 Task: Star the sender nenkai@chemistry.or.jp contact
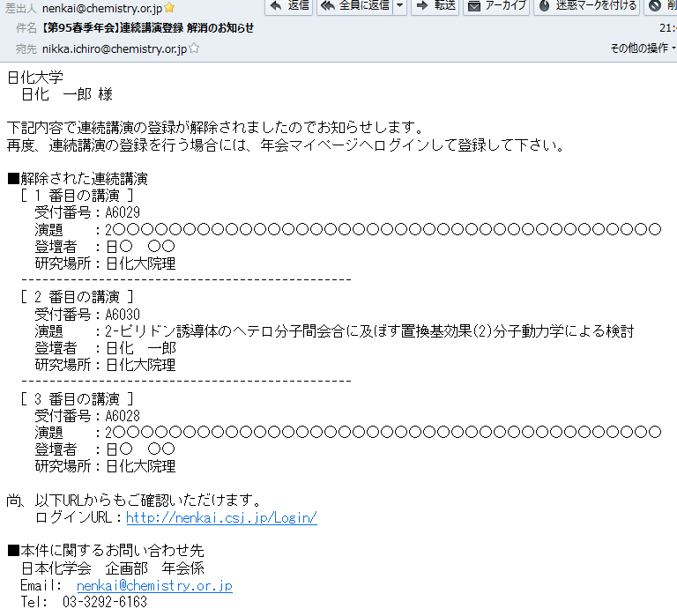[169, 8]
